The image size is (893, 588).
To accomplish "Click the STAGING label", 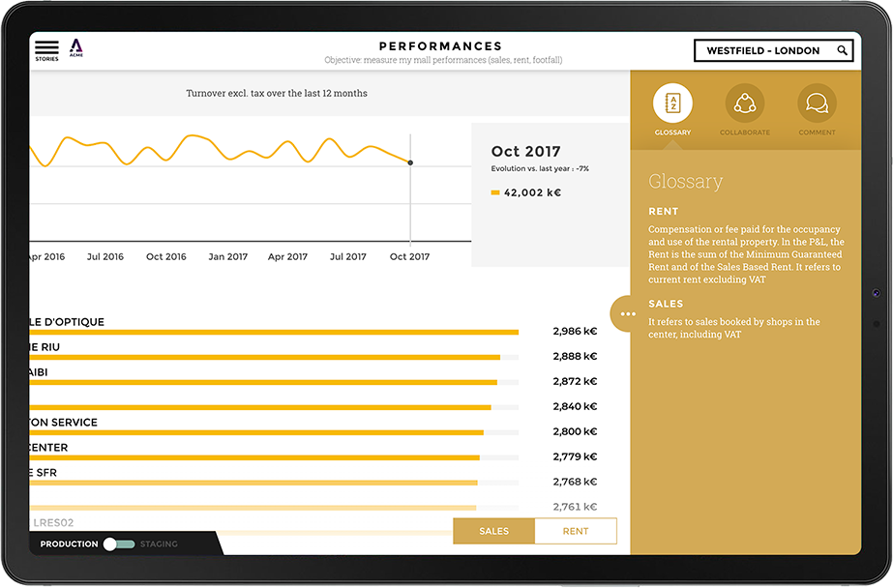I will click(x=159, y=544).
